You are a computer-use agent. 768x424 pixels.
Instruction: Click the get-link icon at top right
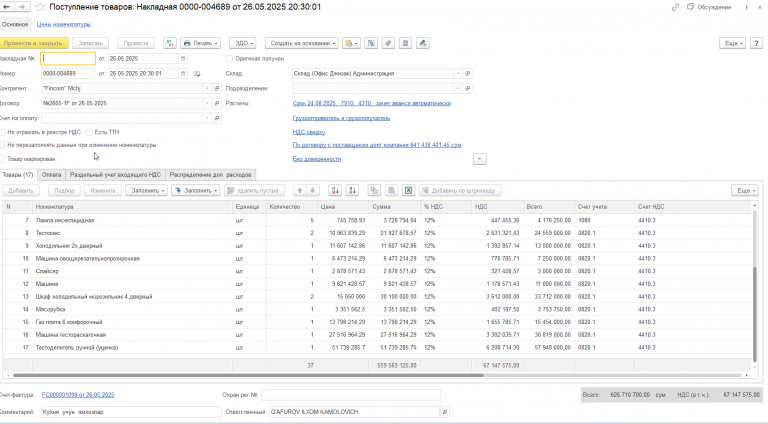coord(675,7)
